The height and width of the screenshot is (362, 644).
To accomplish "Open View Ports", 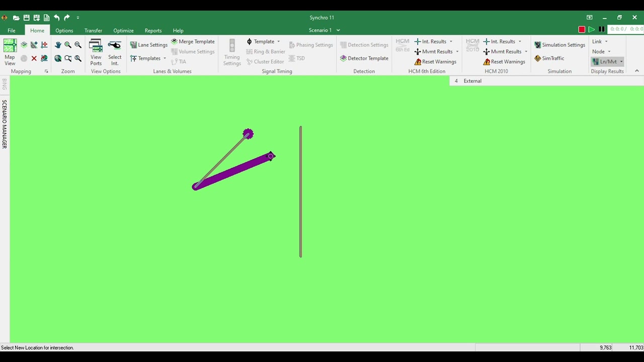I will (x=96, y=52).
